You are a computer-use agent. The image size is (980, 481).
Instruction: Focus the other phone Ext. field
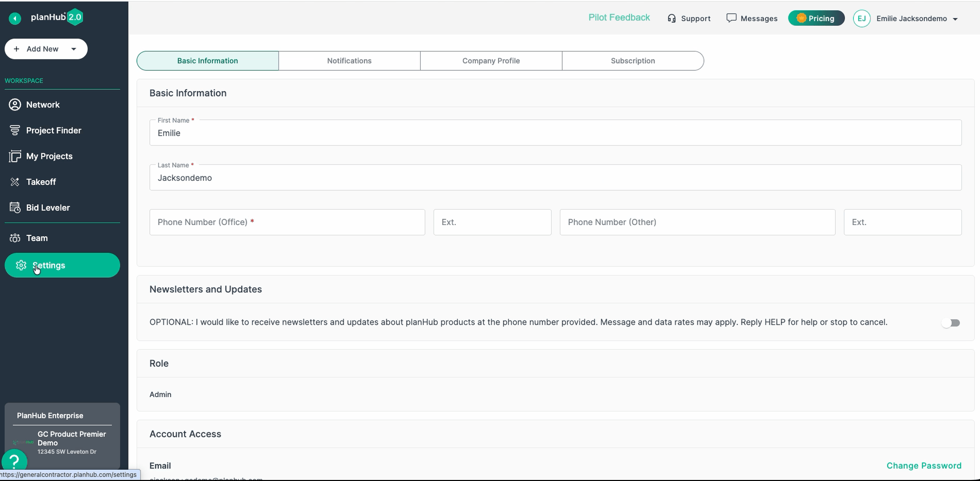point(903,222)
